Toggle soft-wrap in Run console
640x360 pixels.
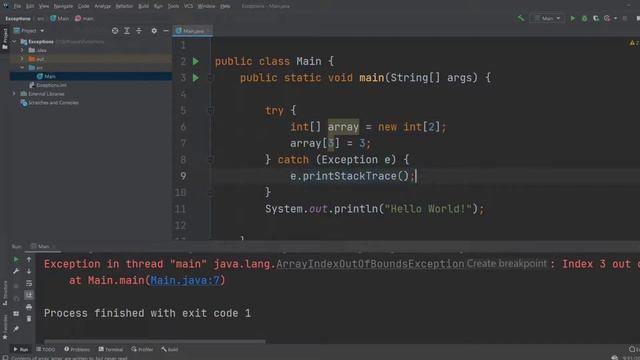coord(29,283)
